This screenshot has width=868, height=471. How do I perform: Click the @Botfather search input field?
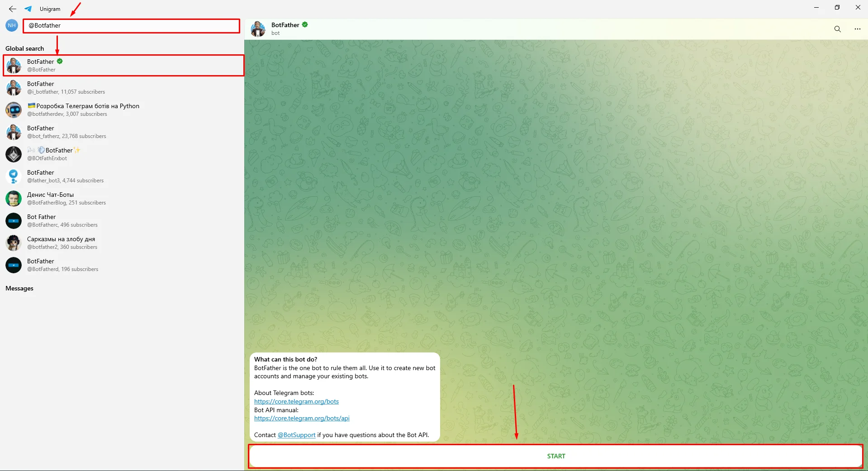click(x=131, y=26)
